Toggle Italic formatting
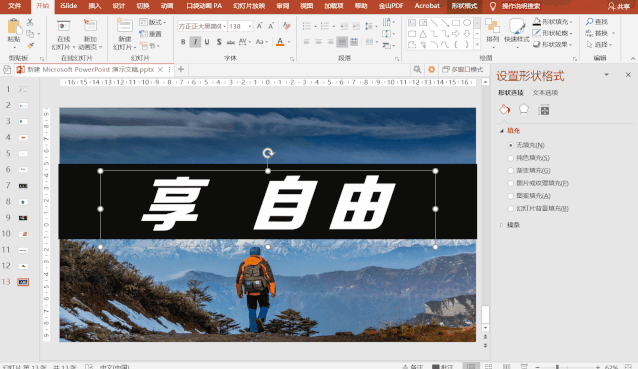Screen dimensions: 638x369 [x=195, y=42]
